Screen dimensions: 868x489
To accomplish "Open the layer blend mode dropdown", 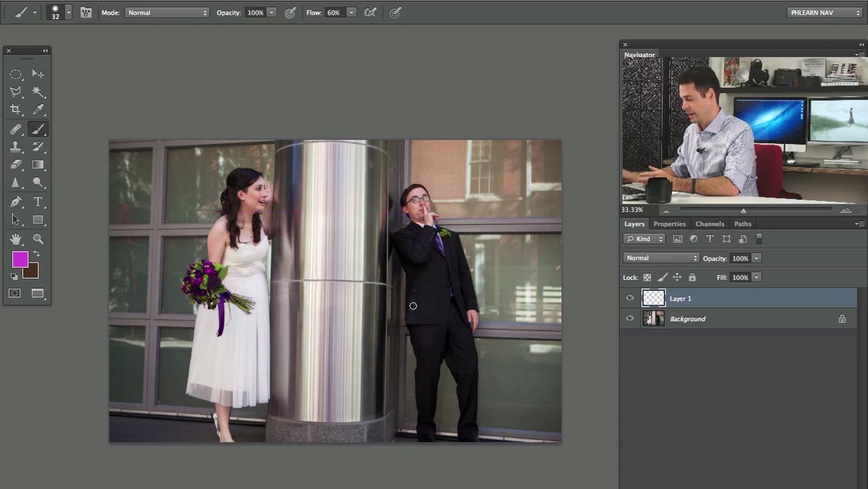I will coord(661,258).
